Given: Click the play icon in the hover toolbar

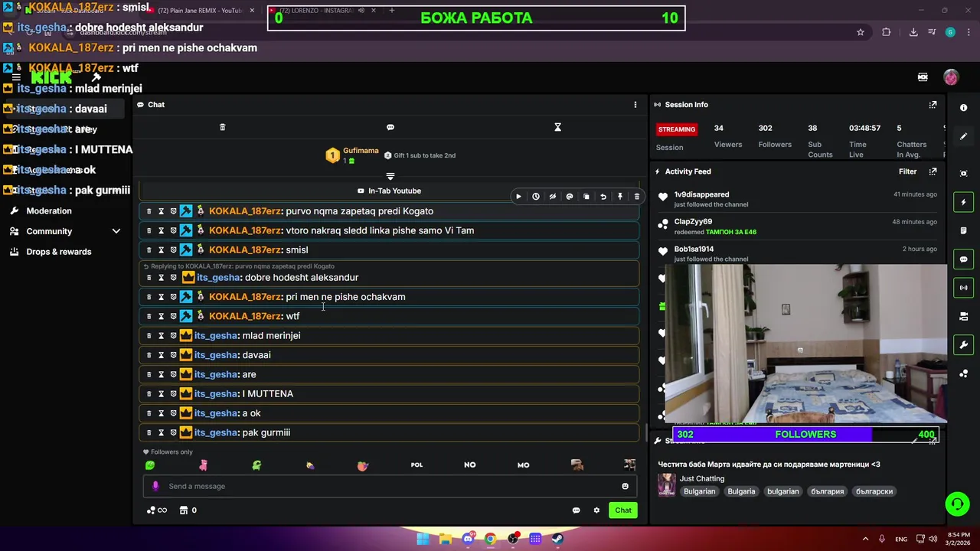Looking at the screenshot, I should pos(518,197).
